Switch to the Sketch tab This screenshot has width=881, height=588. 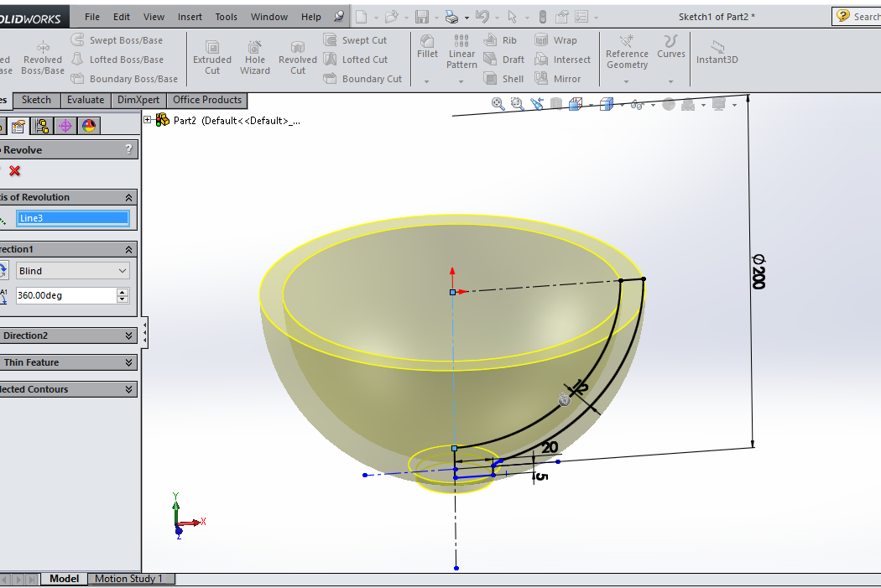click(x=37, y=100)
